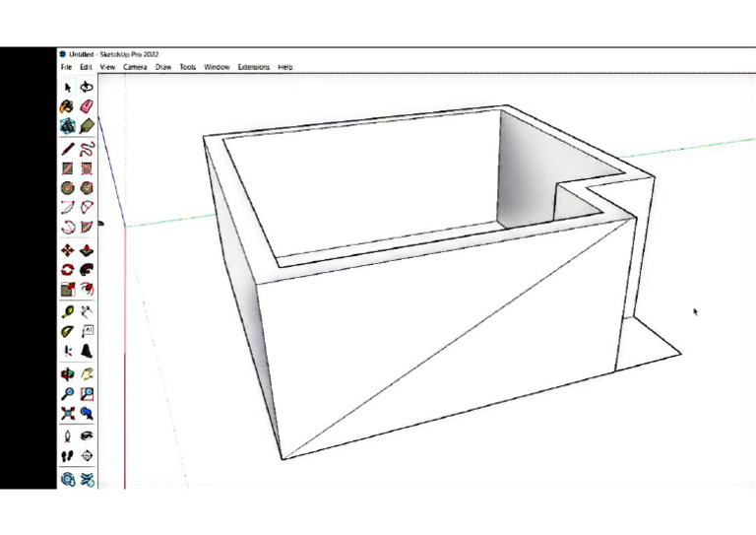Select the Look Around eye tool
This screenshot has height=535, width=756.
coord(87,436)
